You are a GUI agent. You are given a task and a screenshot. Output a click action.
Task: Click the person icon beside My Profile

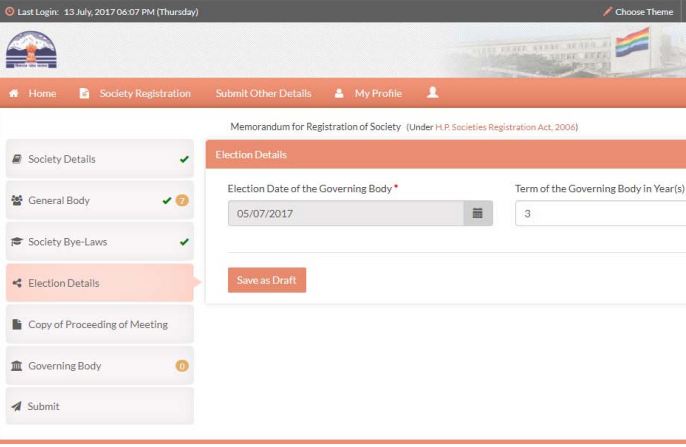coord(339,93)
